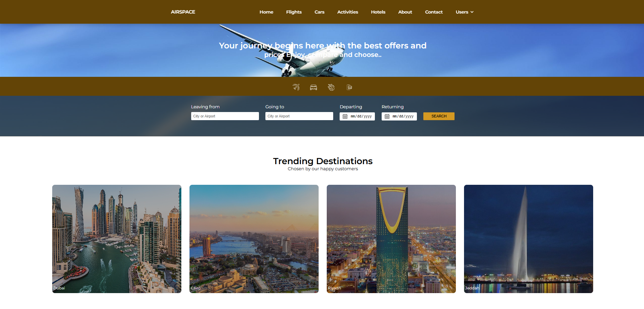The height and width of the screenshot is (309, 644).
Task: Expand the Users dropdown menu
Action: pyautogui.click(x=464, y=12)
